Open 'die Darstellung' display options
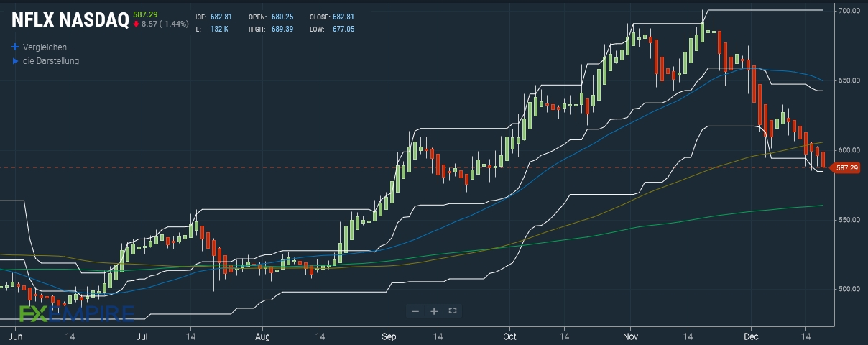Screen dimensions: 868x345 pos(51,61)
